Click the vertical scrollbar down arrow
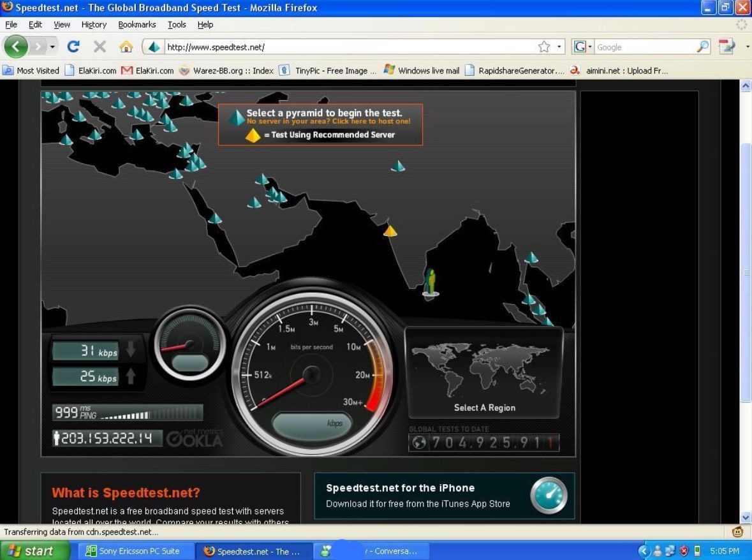The height and width of the screenshot is (560, 752). point(746,517)
